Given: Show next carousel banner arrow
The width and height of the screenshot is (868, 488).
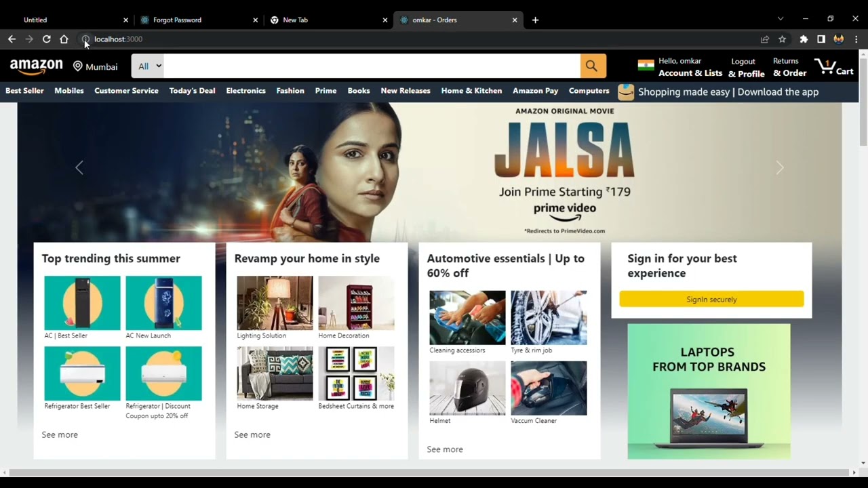Looking at the screenshot, I should [779, 167].
